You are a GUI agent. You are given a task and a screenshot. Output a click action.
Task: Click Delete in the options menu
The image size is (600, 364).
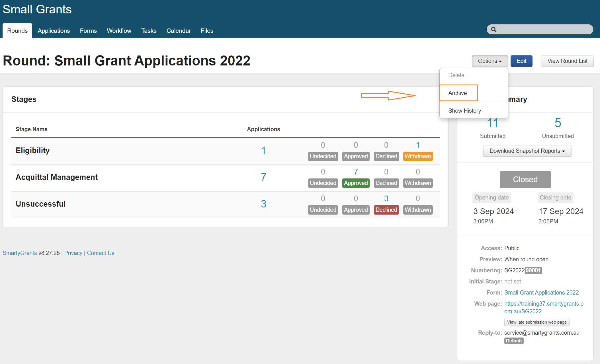456,75
